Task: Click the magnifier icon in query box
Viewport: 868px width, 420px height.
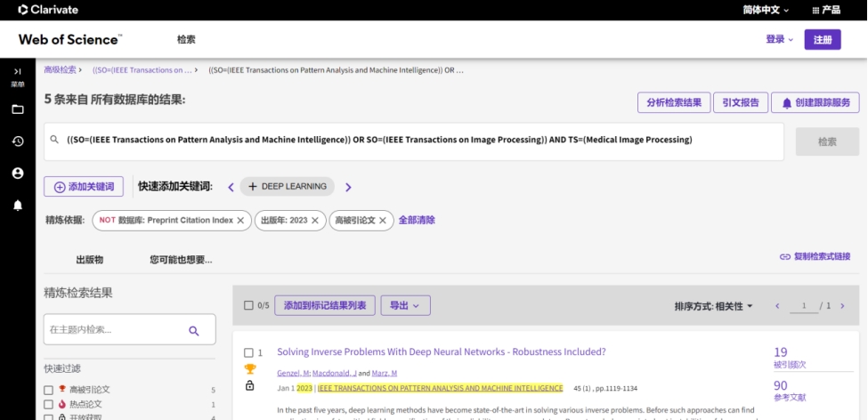Action: click(x=54, y=140)
